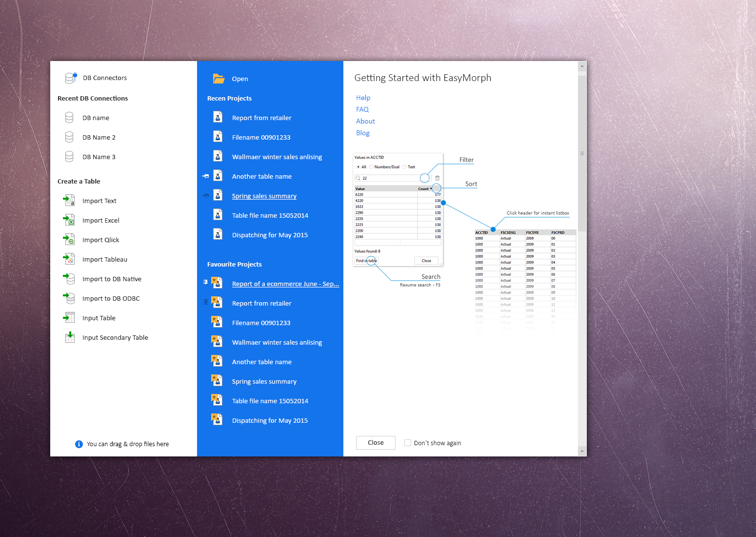Click the Import Qlick icon

tap(69, 239)
